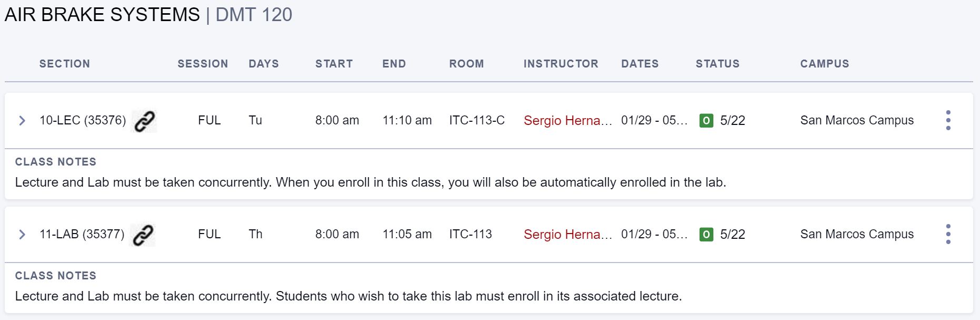Open the three-dot menu for 10-LEC section
The width and height of the screenshot is (980, 320).
[x=948, y=120]
